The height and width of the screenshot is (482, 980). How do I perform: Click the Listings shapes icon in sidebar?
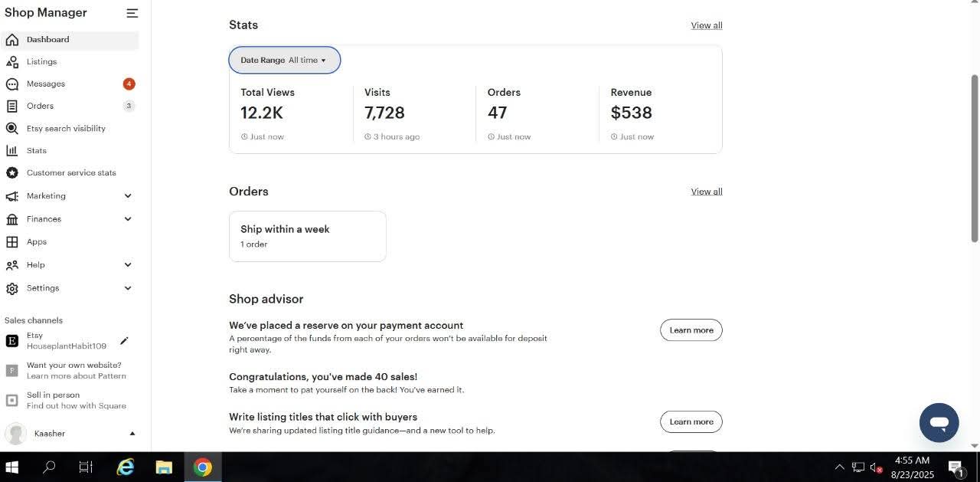click(x=12, y=62)
